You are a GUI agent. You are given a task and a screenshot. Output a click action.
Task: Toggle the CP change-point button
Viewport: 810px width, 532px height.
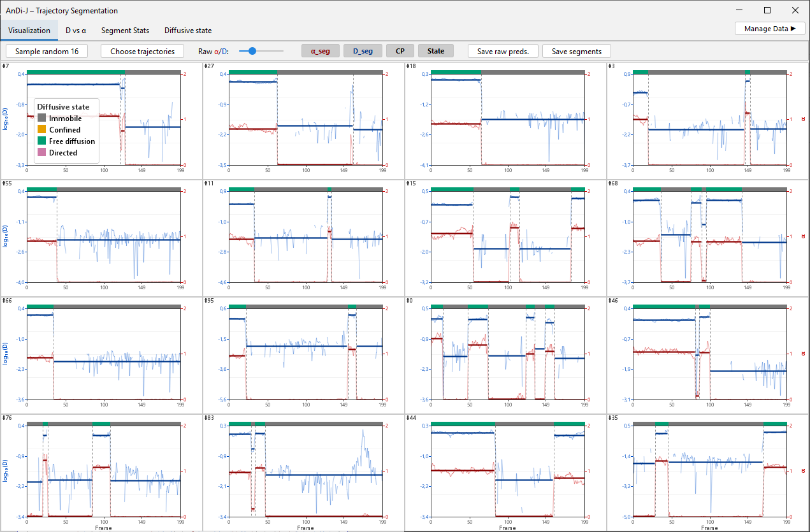(400, 51)
